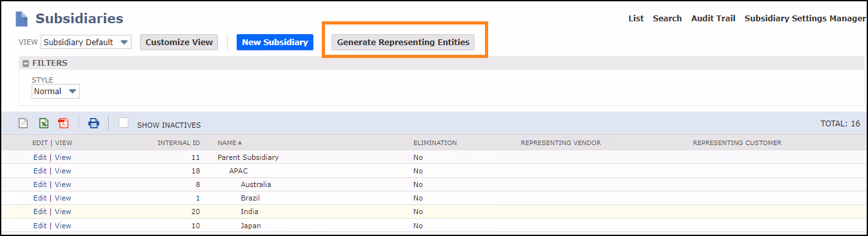Click the CSV export icon
The image size is (868, 236).
[23, 123]
